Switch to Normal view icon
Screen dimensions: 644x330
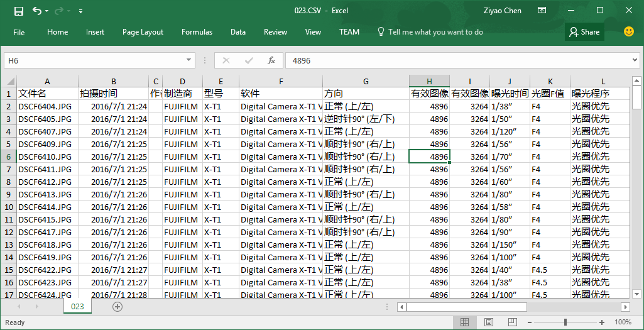464,322
